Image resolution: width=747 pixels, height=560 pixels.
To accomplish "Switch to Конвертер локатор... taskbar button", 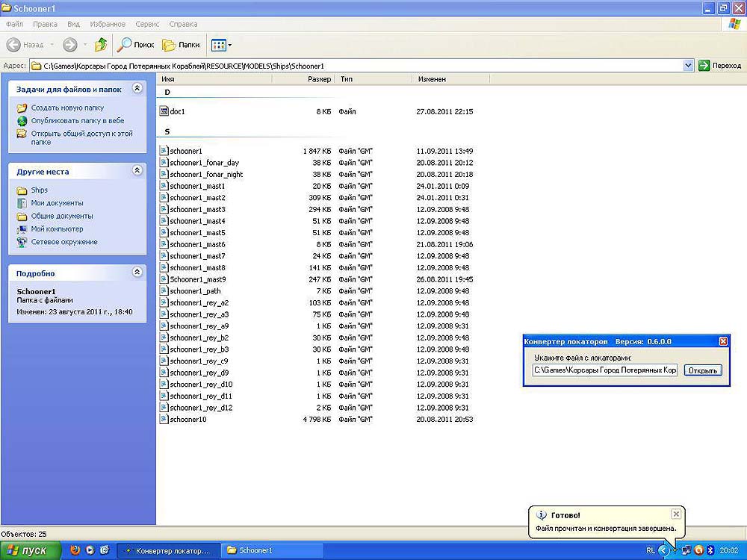I will tap(168, 551).
